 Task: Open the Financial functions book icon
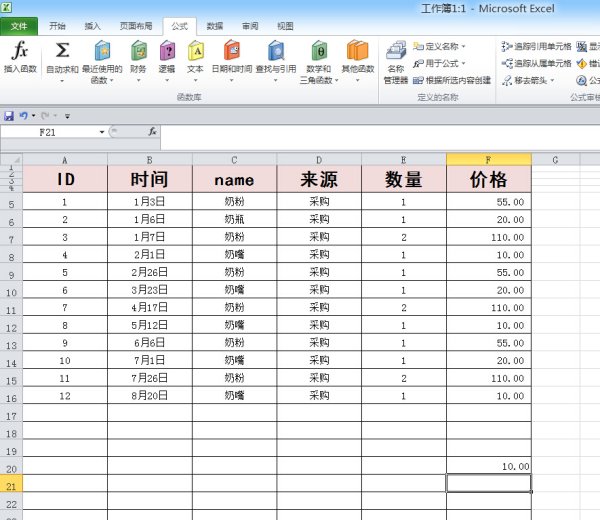tap(138, 52)
